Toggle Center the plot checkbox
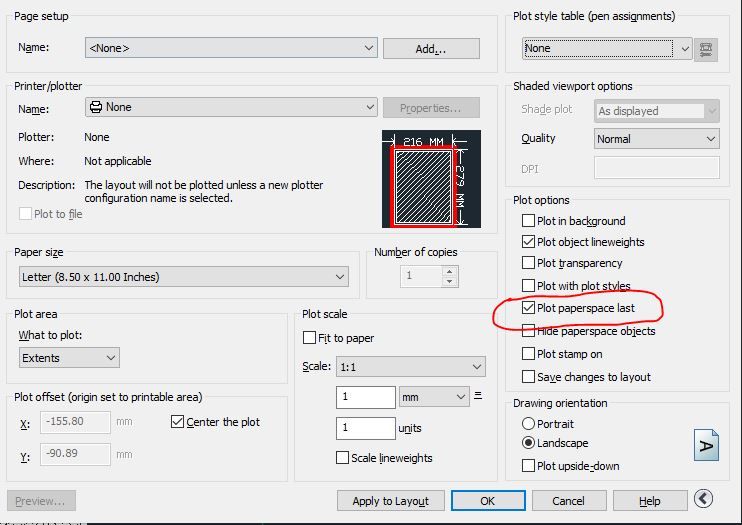 pos(177,422)
